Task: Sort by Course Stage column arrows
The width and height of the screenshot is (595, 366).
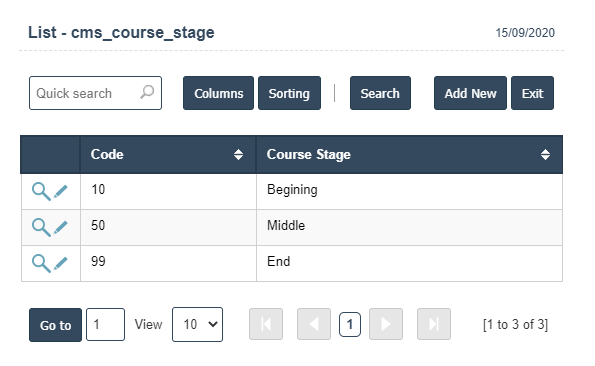Action: [x=545, y=154]
